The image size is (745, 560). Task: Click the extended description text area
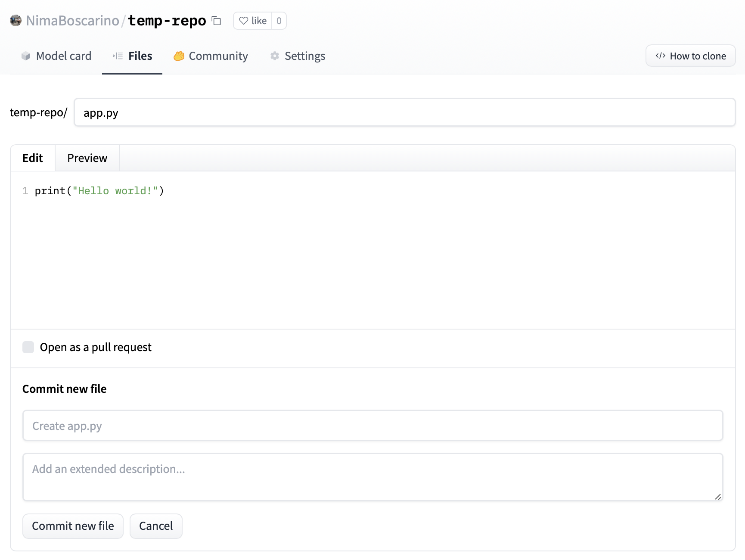372,476
